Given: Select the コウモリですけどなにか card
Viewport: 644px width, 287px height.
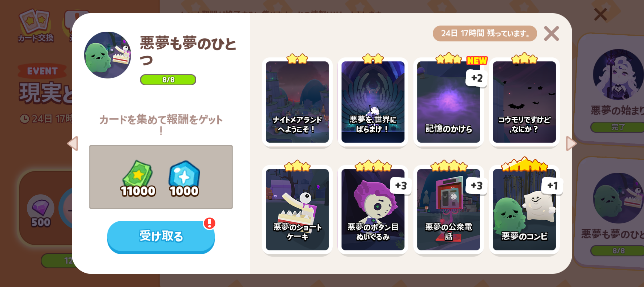Looking at the screenshot, I should tap(524, 102).
